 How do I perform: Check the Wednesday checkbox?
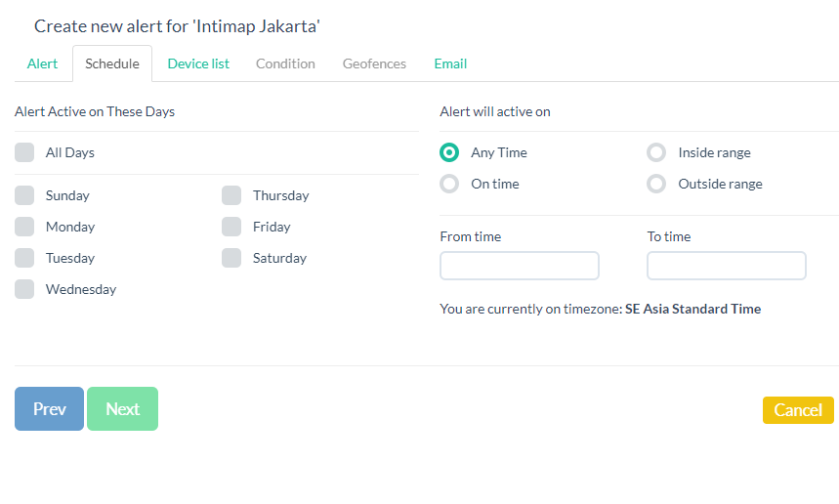pos(24,289)
